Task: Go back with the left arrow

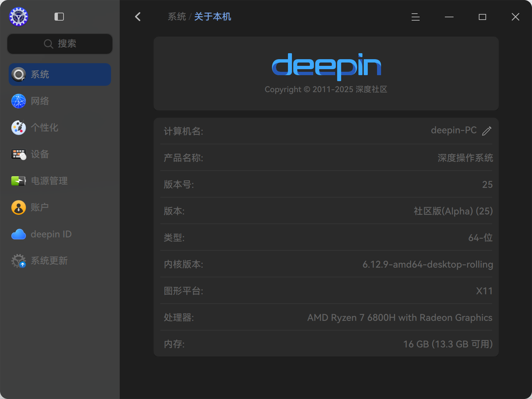Action: pyautogui.click(x=138, y=17)
